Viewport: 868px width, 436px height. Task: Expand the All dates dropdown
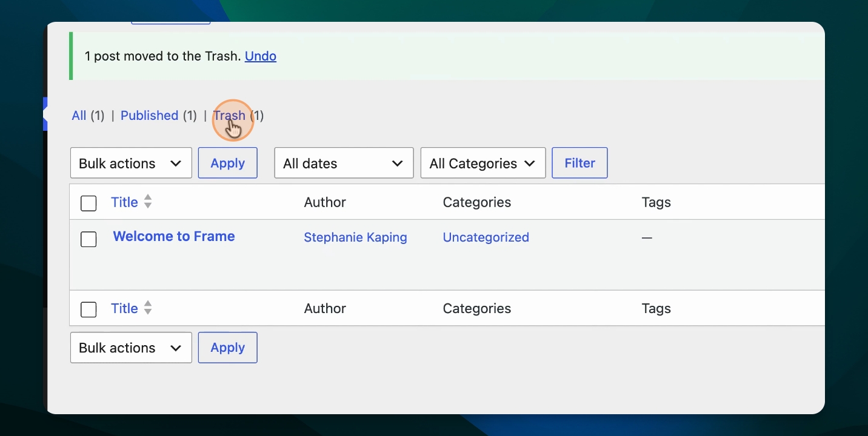click(344, 163)
